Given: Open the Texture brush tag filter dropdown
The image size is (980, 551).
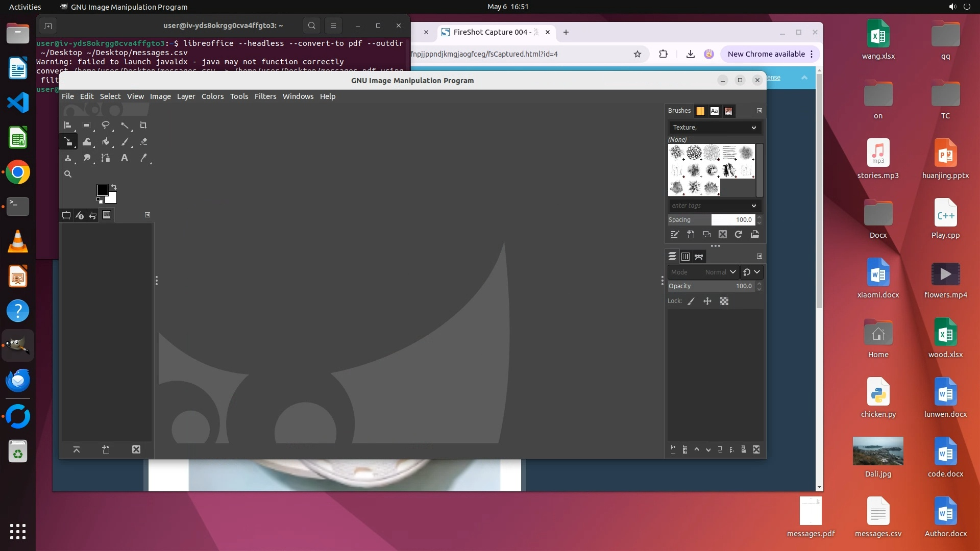Looking at the screenshot, I should coord(753,128).
